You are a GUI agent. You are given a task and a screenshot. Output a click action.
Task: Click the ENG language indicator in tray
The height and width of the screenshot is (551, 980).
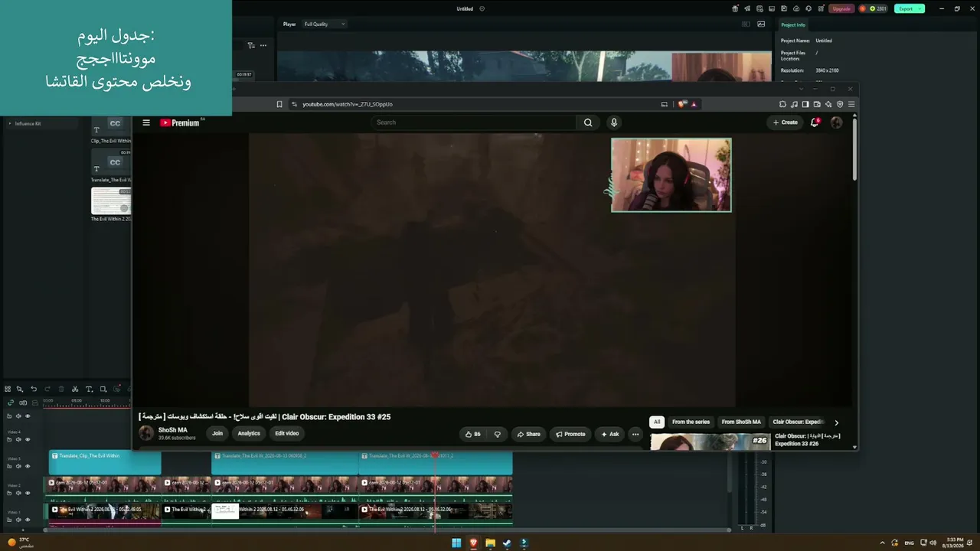point(910,543)
